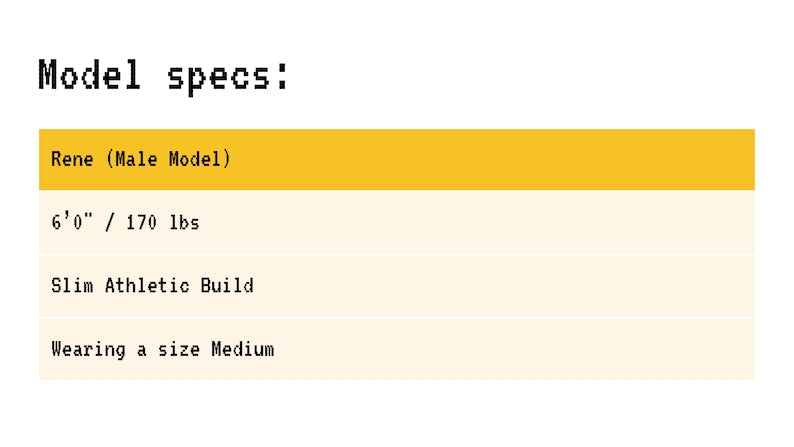Select the word "Model" in the heading
The image size is (794, 447).
(90, 75)
